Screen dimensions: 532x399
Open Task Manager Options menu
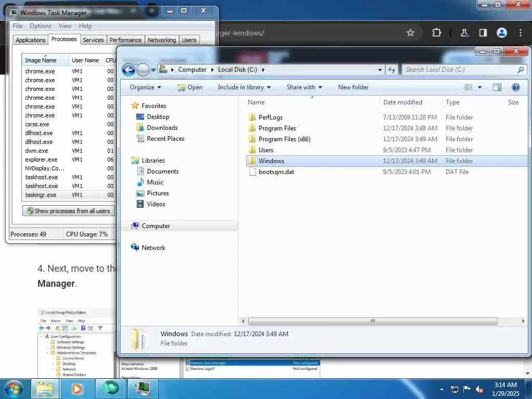click(41, 26)
